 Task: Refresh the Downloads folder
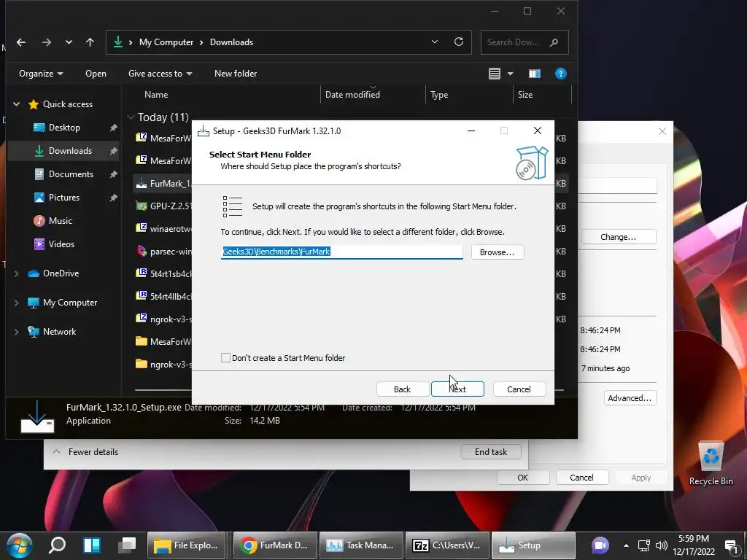(x=459, y=42)
